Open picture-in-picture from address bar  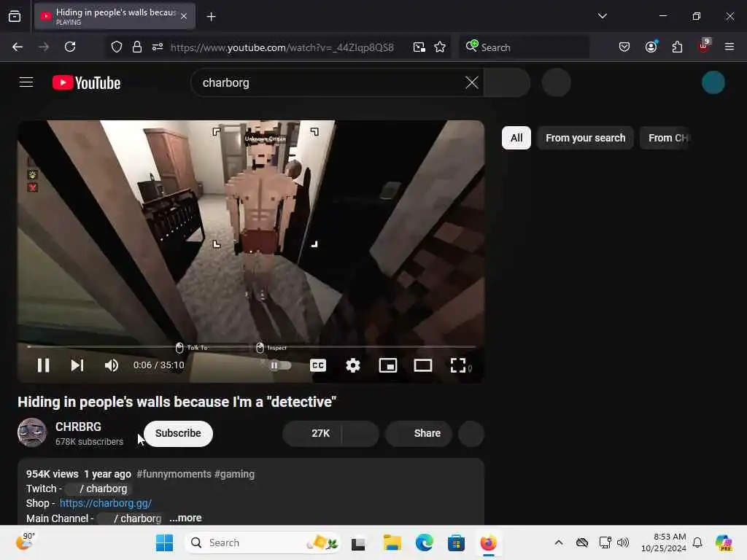(x=419, y=47)
